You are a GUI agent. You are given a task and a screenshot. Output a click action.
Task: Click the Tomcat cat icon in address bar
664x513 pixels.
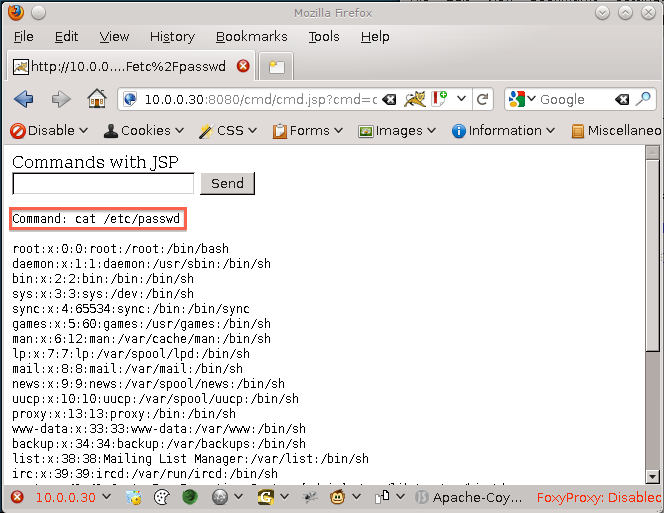coord(412,99)
